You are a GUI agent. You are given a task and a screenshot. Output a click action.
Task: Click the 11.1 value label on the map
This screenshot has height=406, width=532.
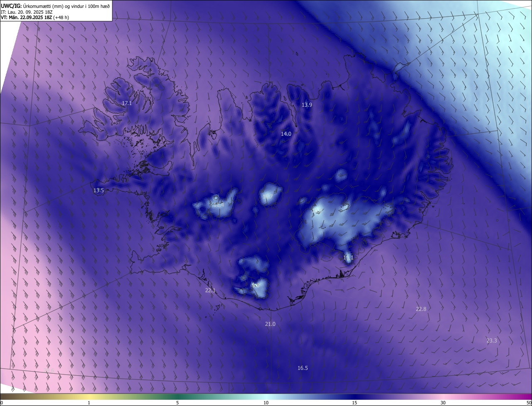point(348,258)
